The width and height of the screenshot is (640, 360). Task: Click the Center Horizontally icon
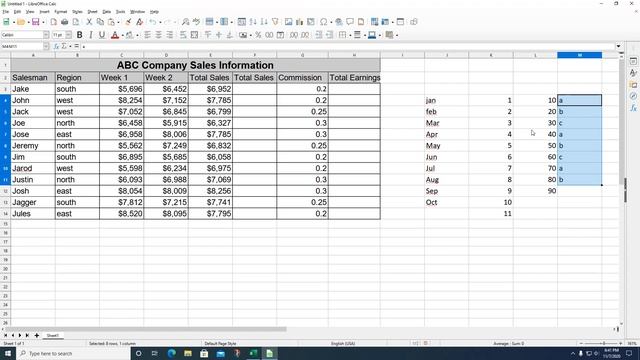158,35
